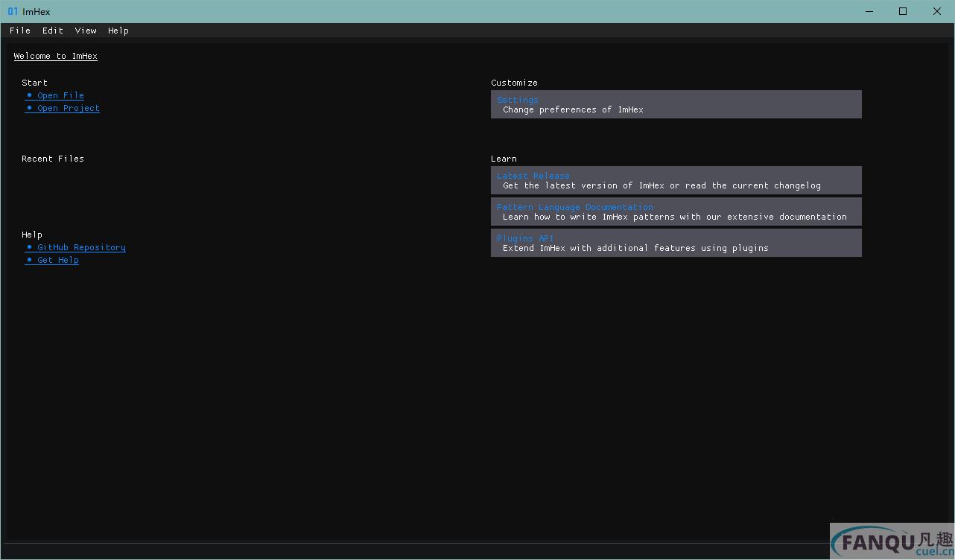955x560 pixels.
Task: Click the Learn section label
Action: [x=504, y=159]
